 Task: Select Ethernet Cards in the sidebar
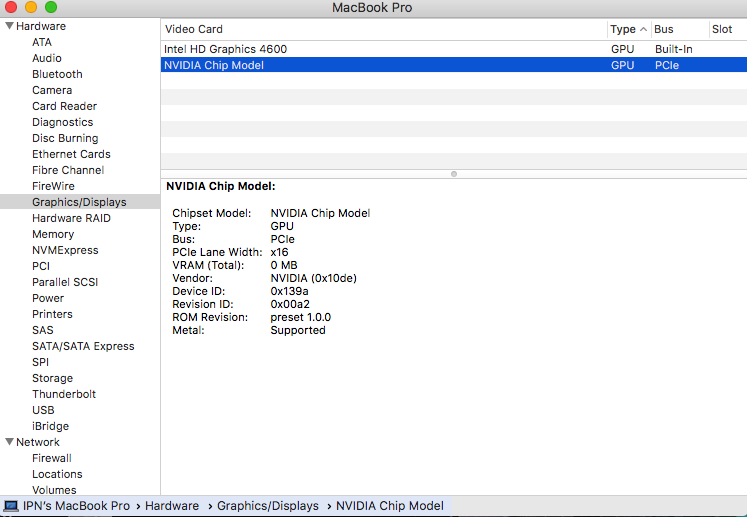pyautogui.click(x=71, y=154)
